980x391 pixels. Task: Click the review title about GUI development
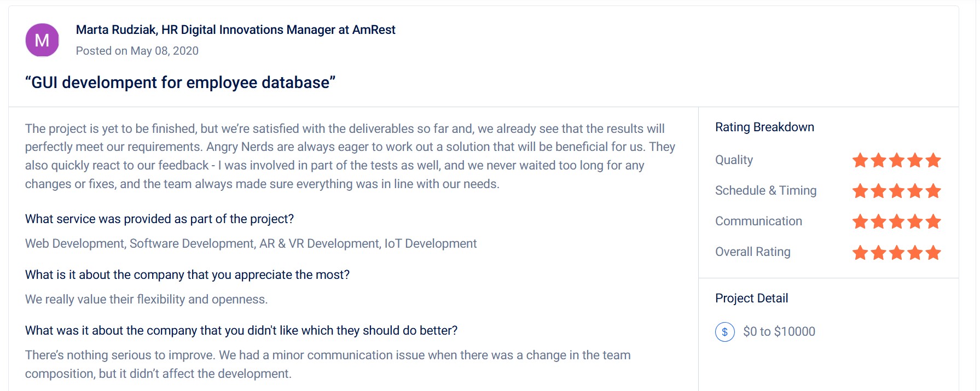point(180,83)
